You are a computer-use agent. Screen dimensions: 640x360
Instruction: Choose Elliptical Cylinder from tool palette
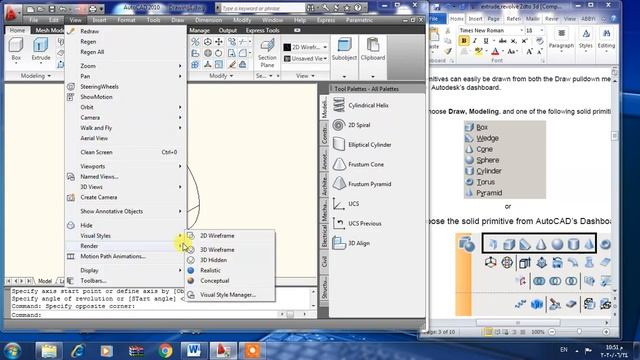pos(362,144)
